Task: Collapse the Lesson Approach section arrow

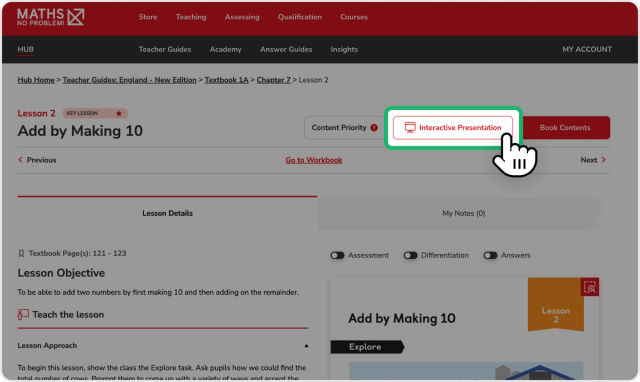Action: (306, 346)
